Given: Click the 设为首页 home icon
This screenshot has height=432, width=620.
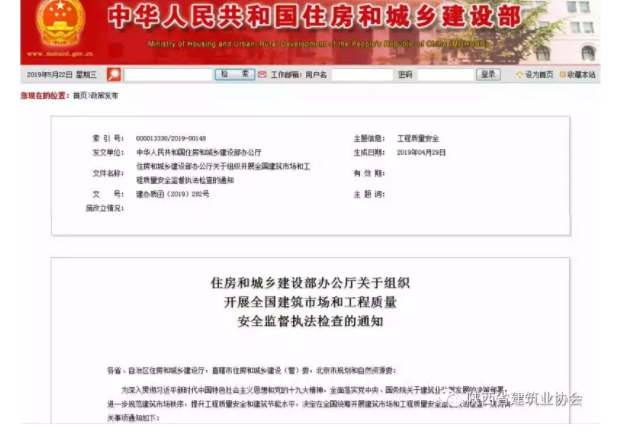Looking at the screenshot, I should (520, 75).
